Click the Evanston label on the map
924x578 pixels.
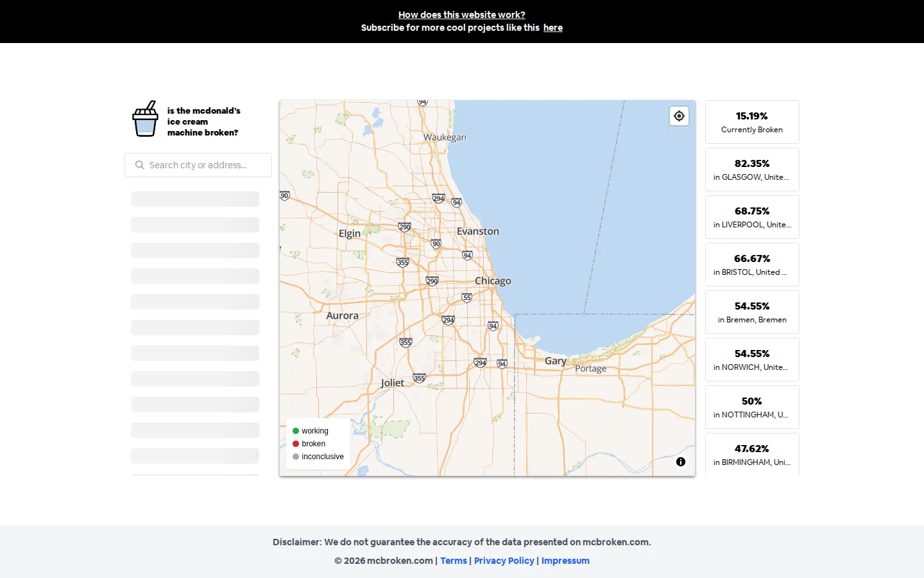[478, 231]
